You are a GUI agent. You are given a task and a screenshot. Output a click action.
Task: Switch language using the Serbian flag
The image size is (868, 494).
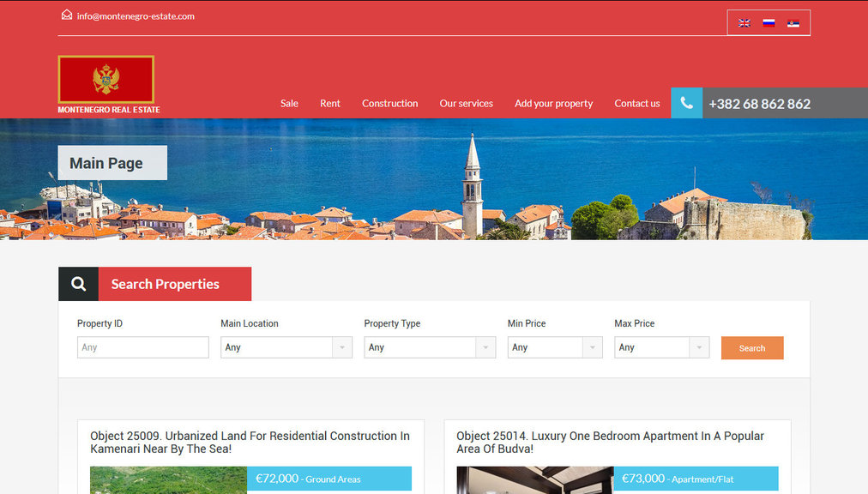click(793, 23)
